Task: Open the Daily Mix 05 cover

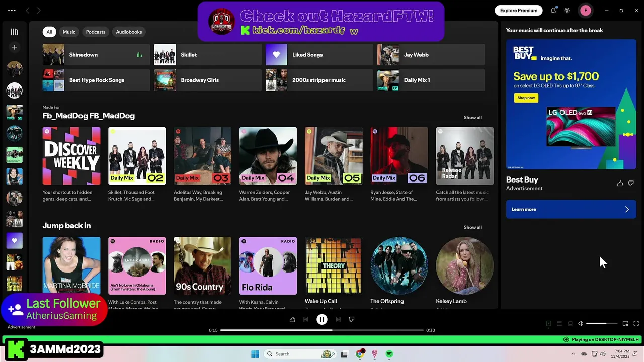Action: coord(334,156)
